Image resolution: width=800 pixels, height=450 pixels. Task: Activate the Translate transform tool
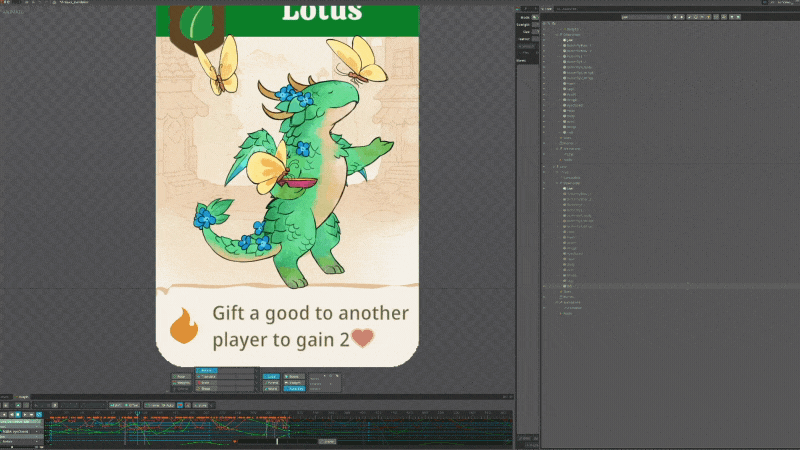pyautogui.click(x=207, y=377)
